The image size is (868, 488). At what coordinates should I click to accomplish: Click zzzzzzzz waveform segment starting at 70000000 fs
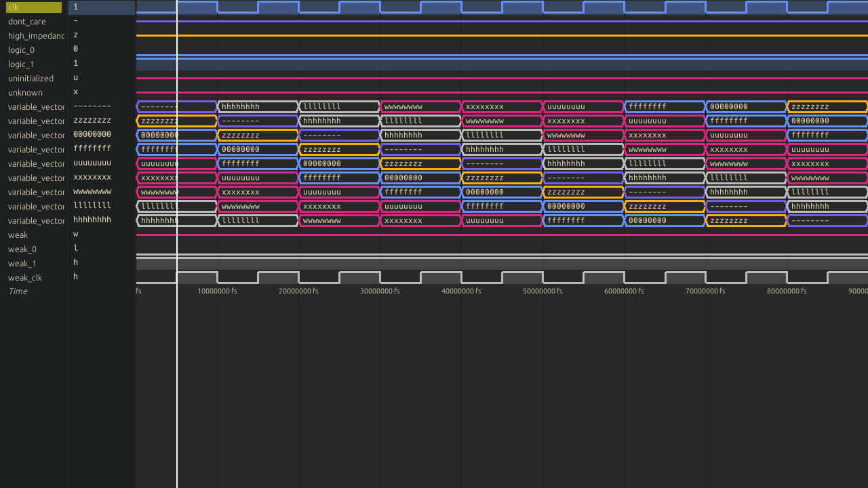pyautogui.click(x=747, y=220)
